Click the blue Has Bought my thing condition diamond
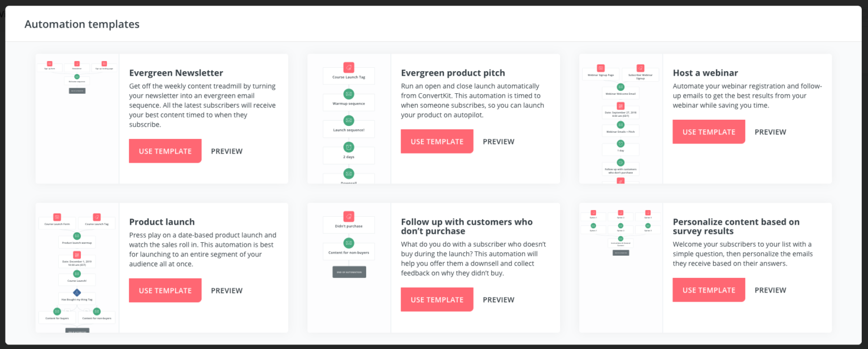Image resolution: width=868 pixels, height=349 pixels. (77, 293)
